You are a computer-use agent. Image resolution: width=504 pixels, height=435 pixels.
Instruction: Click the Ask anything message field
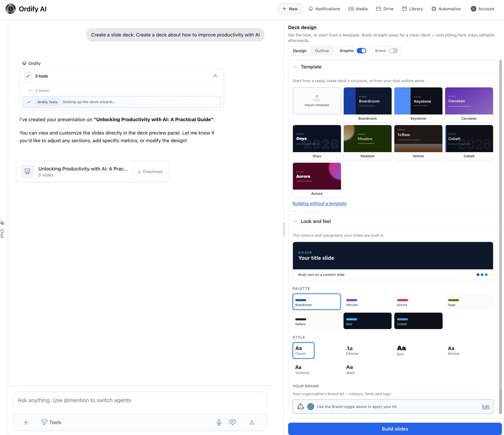click(140, 400)
